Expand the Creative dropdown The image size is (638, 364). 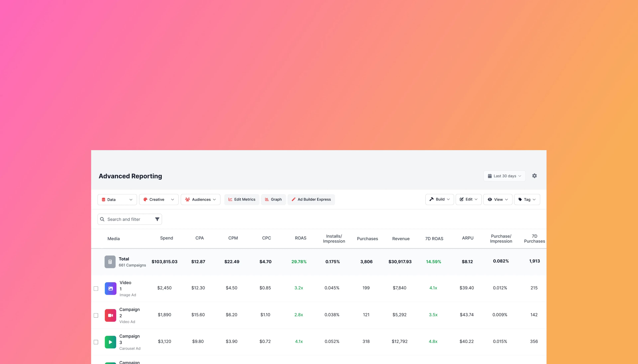[159, 199]
